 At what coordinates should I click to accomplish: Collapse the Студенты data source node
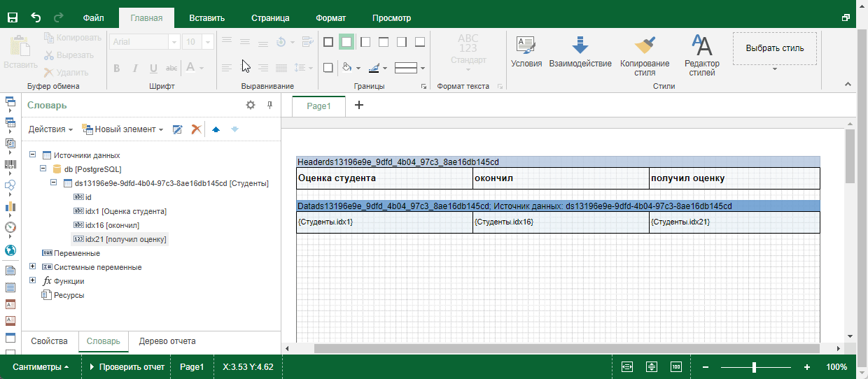[54, 183]
